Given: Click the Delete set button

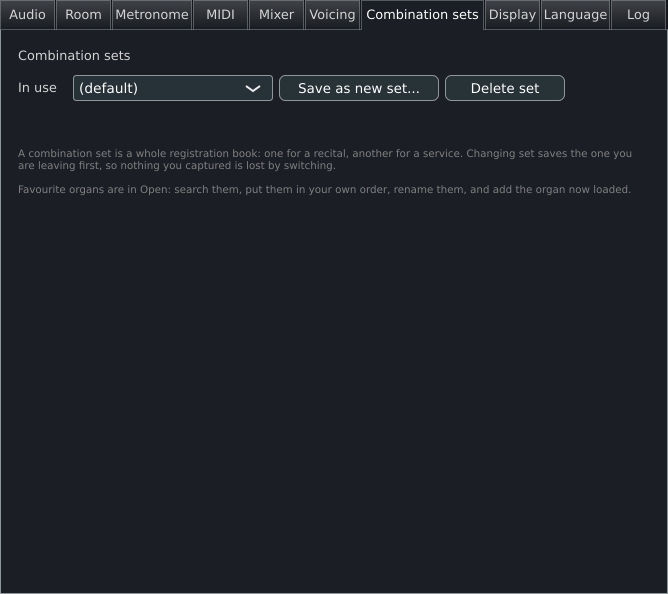Looking at the screenshot, I should pos(505,88).
